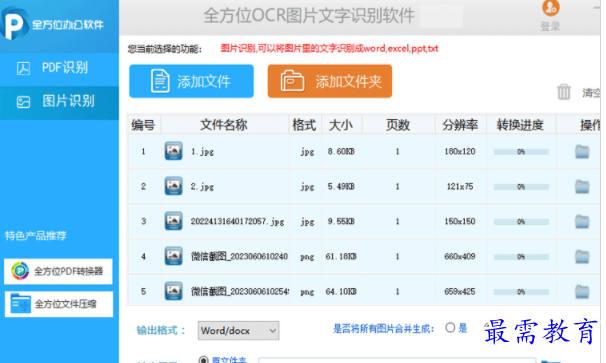Click the 全方位文件压缩 blue folder icon
This screenshot has width=606, height=363.
pyautogui.click(x=20, y=303)
